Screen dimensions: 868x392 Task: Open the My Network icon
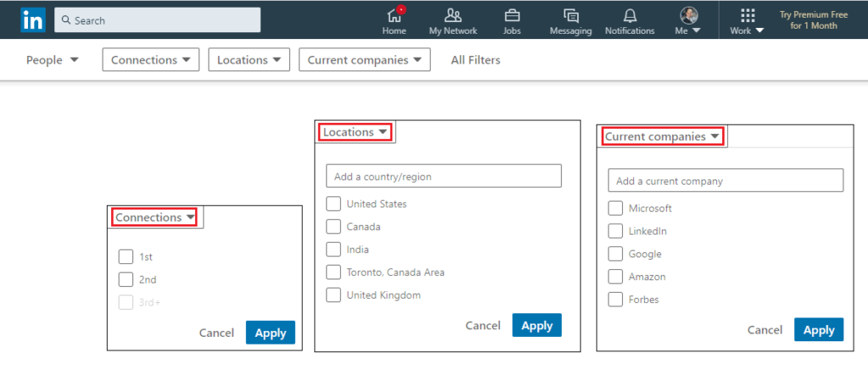(x=453, y=15)
